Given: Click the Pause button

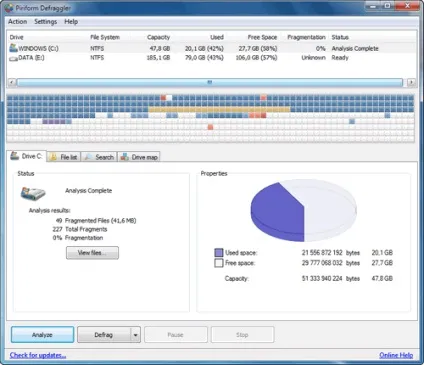Looking at the screenshot, I should point(176,335).
